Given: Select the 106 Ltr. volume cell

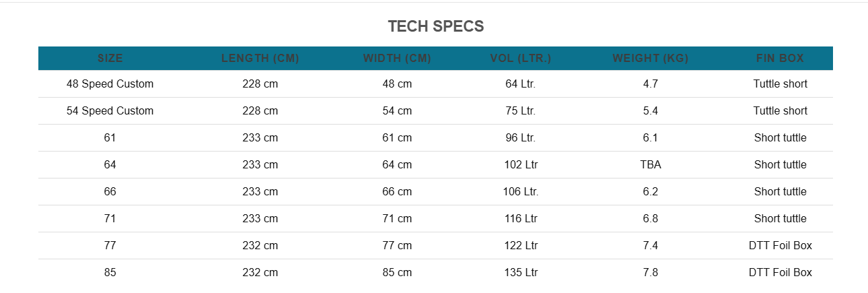Looking at the screenshot, I should pos(521,192).
